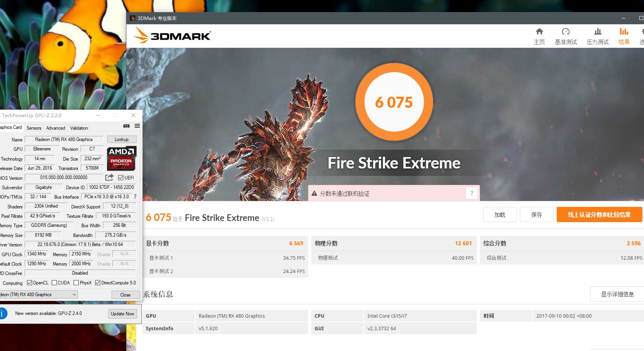
Task: Click the Device ID value 1002 67DF
Action: [x=112, y=187]
